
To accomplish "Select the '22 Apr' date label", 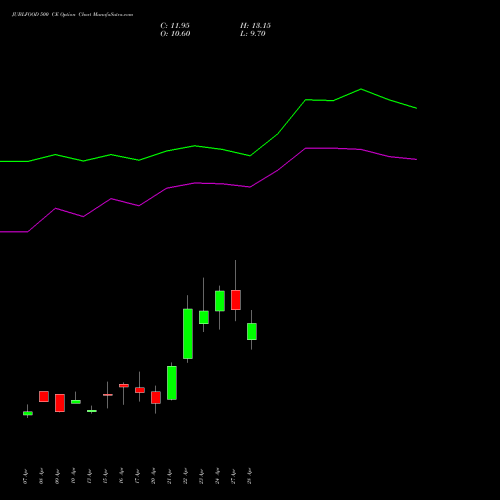I will (x=186, y=477).
